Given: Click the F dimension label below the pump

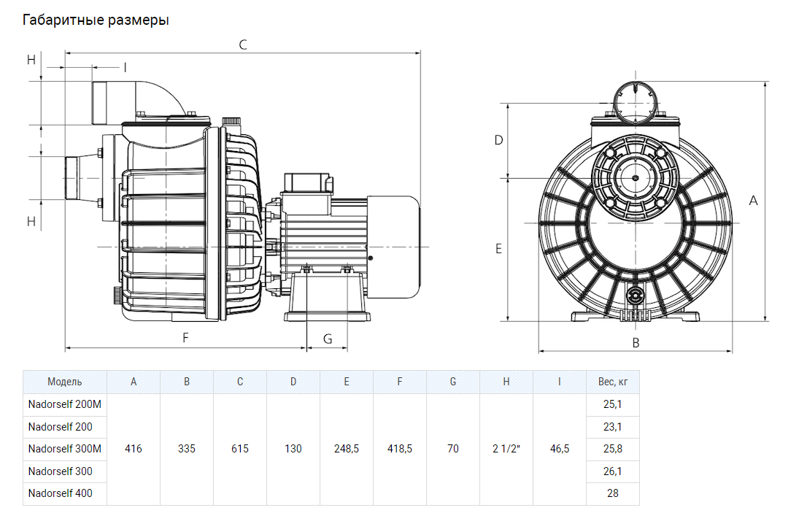Looking at the screenshot, I should [185, 337].
